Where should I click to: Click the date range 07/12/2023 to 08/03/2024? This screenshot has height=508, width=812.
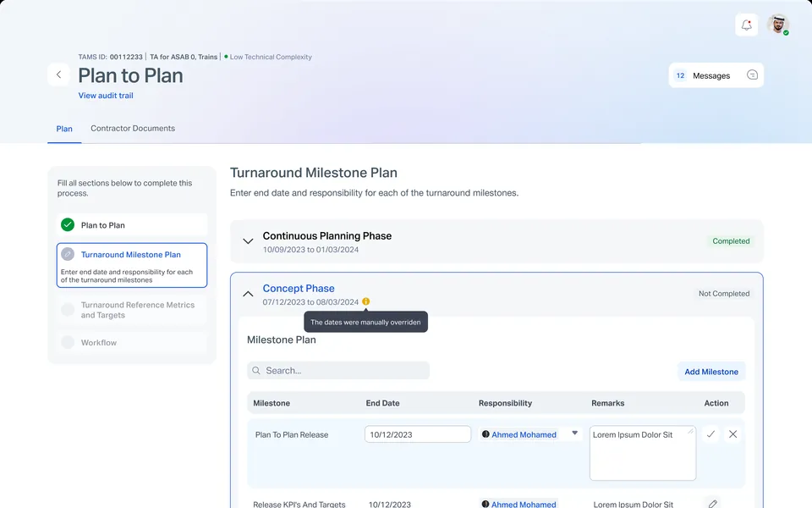[x=310, y=301]
